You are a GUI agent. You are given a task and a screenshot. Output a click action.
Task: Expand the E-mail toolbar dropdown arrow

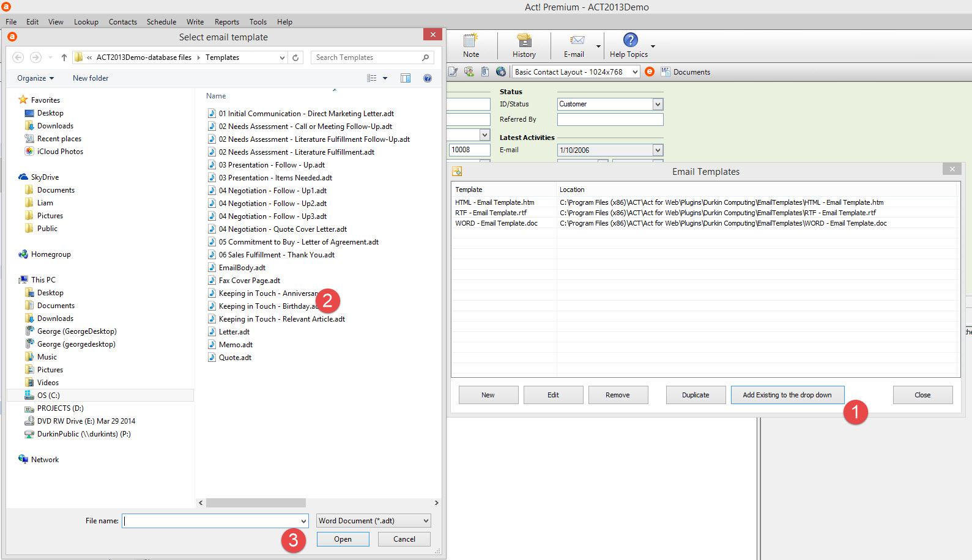pos(598,46)
